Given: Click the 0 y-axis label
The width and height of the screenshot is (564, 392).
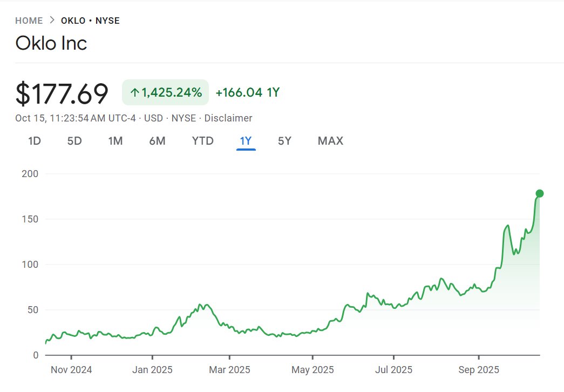Looking at the screenshot, I should pyautogui.click(x=36, y=355).
